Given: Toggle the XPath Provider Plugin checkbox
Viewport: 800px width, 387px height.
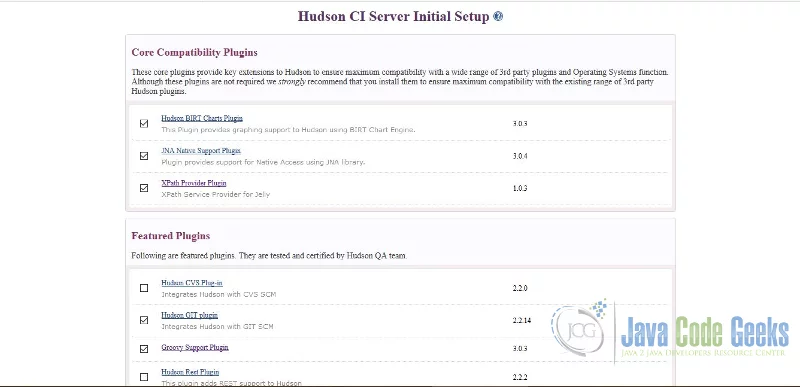Looking at the screenshot, I should [144, 188].
